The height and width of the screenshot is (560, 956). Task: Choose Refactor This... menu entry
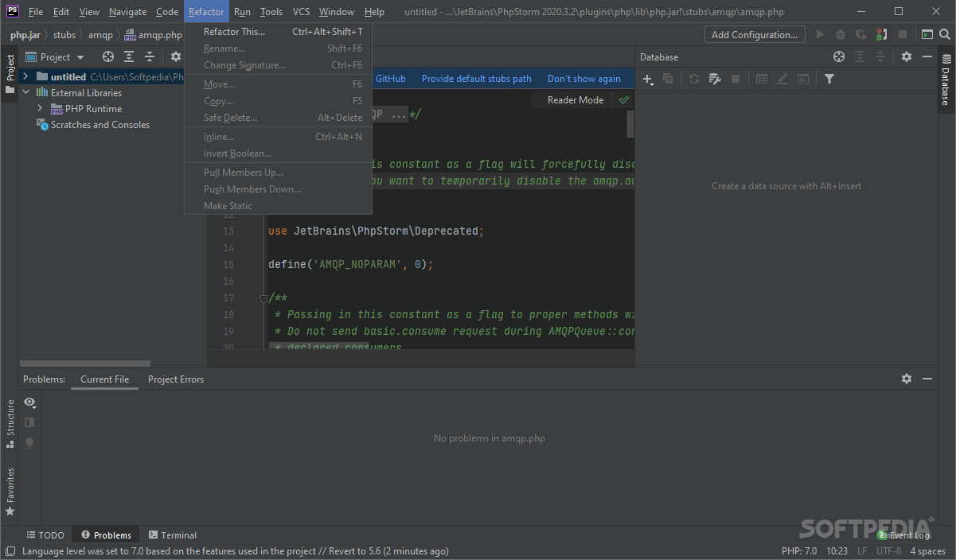tap(279, 32)
